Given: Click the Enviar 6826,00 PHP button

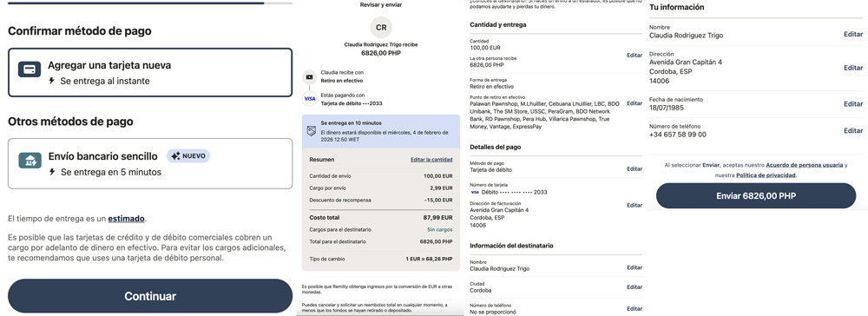Looking at the screenshot, I should [x=756, y=196].
